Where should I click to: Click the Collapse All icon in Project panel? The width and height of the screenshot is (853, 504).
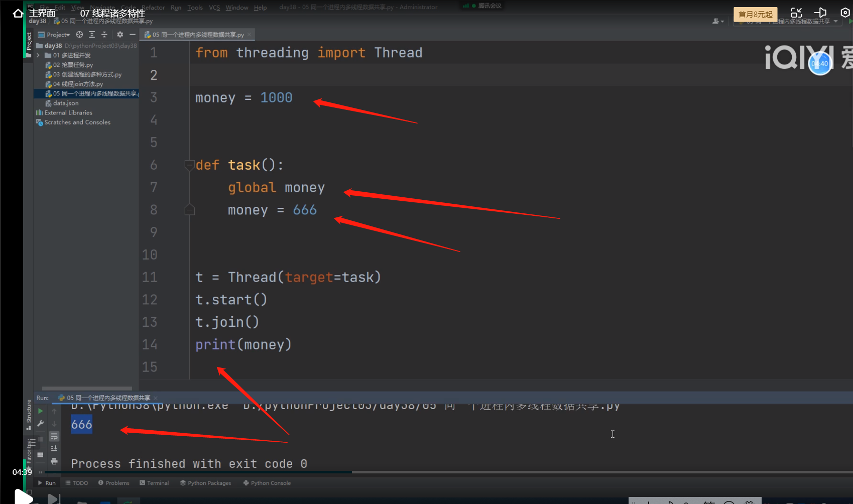pyautogui.click(x=104, y=35)
